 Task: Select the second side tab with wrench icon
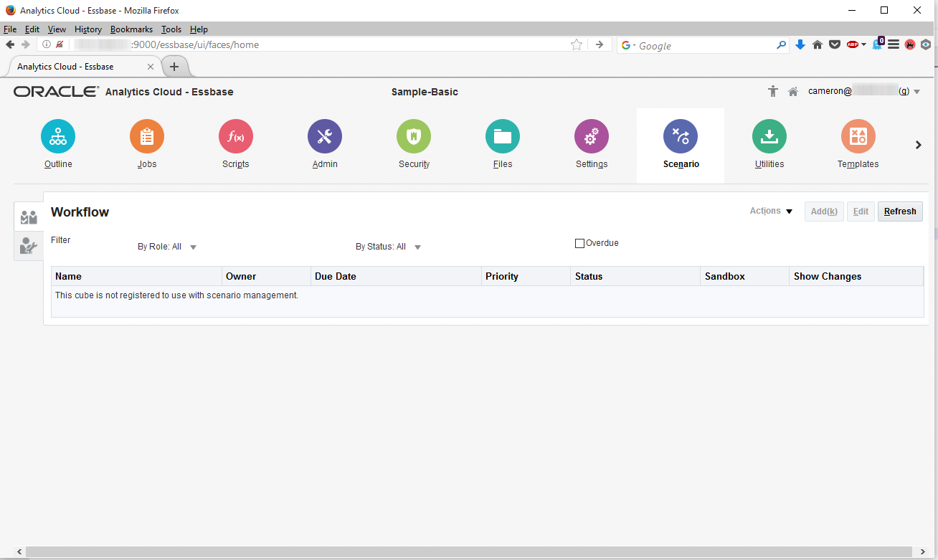coord(29,246)
